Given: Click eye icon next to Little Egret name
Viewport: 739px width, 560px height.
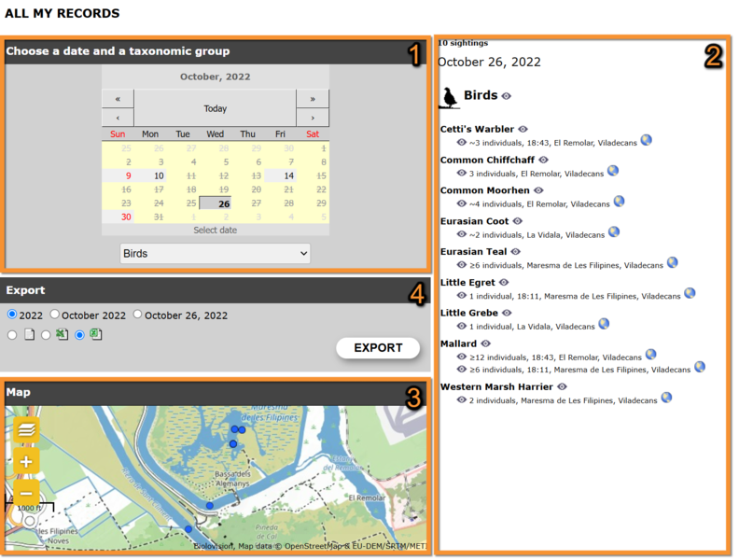Looking at the screenshot, I should [x=504, y=282].
